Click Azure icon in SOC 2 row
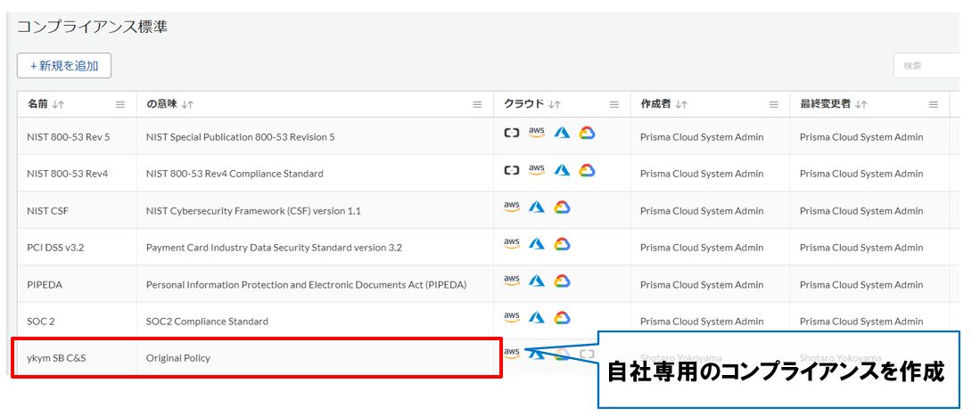980x416 pixels. [537, 317]
